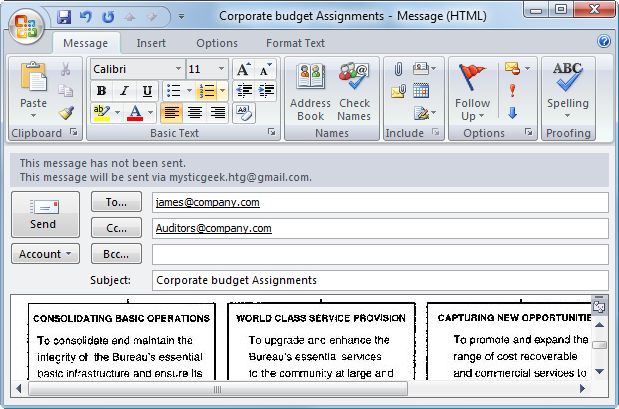The height and width of the screenshot is (409, 619).
Task: Click the Send button
Action: tap(45, 214)
